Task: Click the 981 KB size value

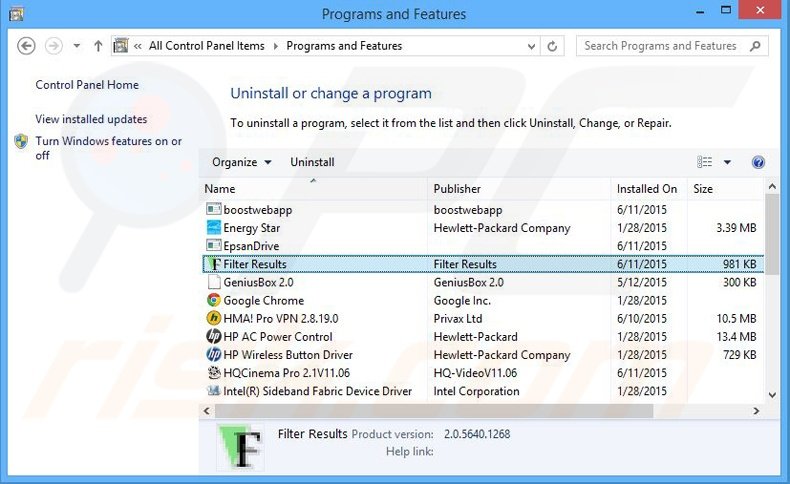Action: click(740, 264)
